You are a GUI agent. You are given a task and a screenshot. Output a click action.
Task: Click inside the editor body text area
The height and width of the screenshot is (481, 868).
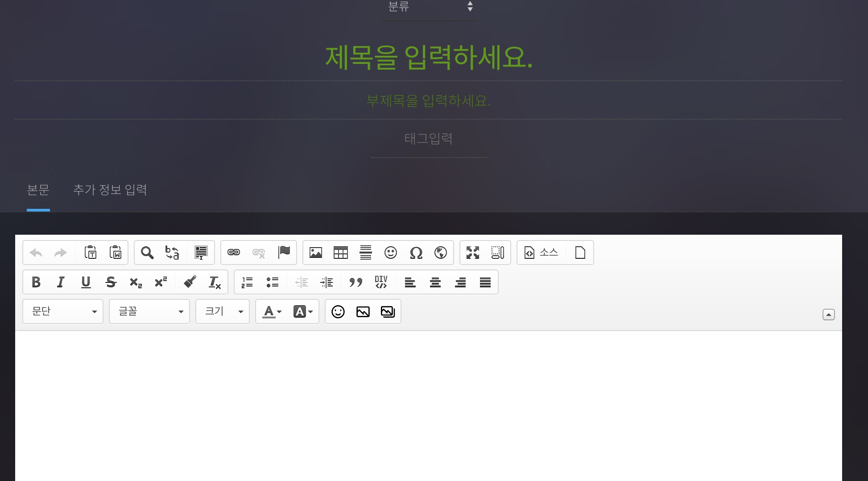tap(429, 406)
